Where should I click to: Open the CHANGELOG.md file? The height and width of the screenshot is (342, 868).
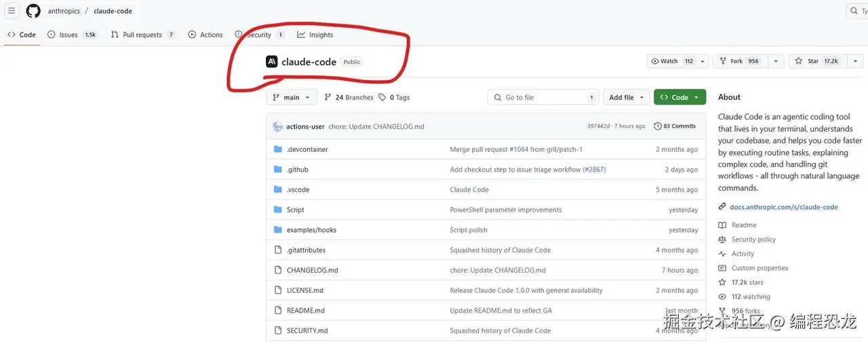tap(312, 270)
